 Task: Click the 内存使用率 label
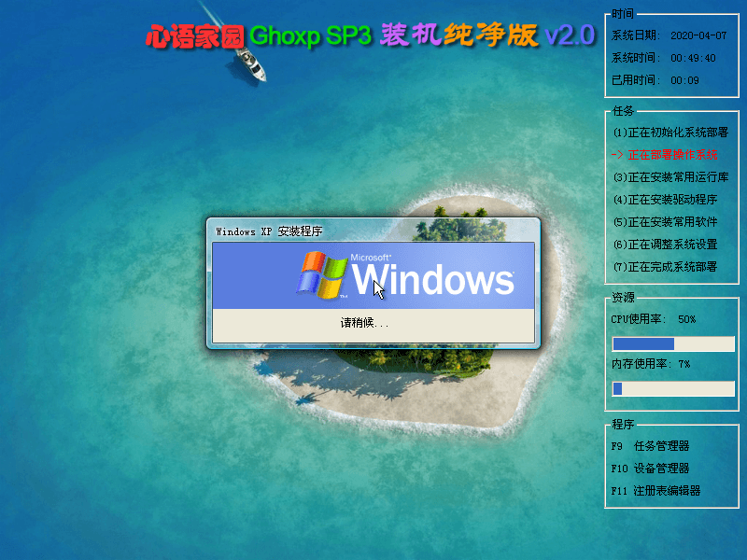tap(641, 364)
